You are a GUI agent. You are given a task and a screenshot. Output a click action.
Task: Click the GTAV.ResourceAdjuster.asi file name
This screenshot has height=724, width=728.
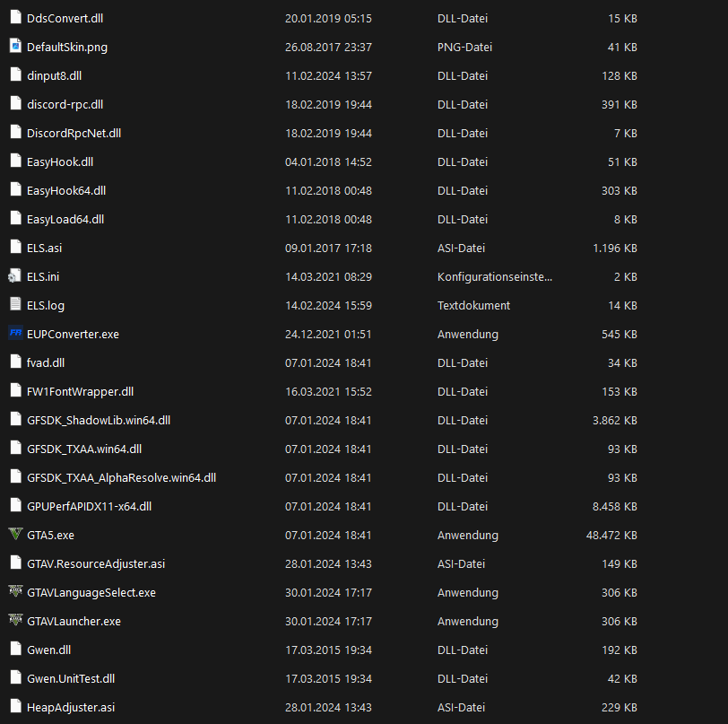[x=96, y=563]
